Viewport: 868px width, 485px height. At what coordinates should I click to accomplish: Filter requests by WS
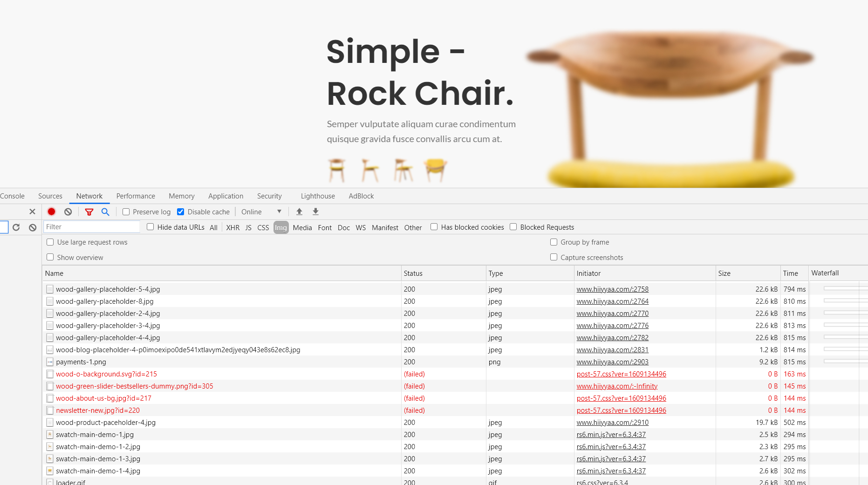tap(361, 227)
